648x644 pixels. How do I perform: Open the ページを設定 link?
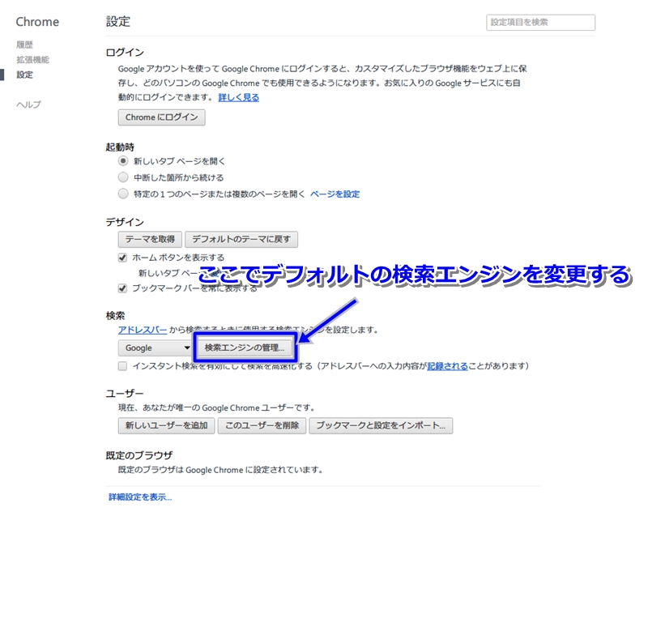pos(335,194)
